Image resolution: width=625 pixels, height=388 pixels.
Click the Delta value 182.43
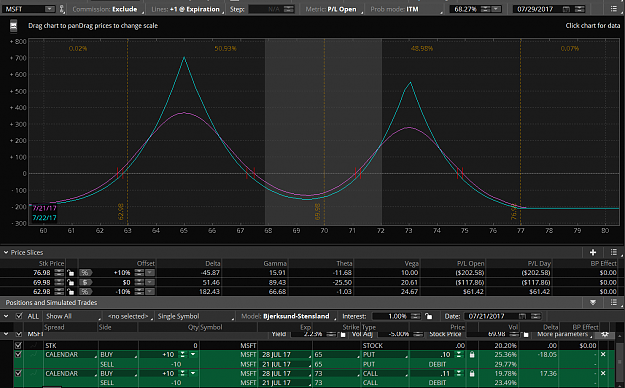point(209,291)
